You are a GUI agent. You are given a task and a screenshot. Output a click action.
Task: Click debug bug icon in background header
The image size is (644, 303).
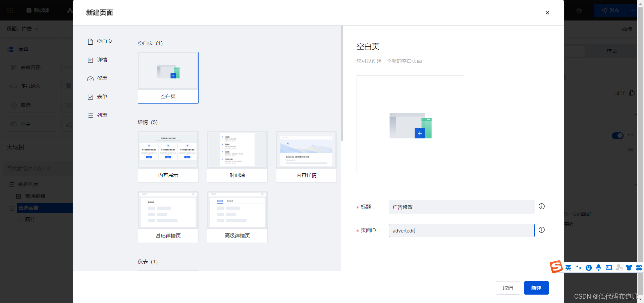[x=579, y=10]
